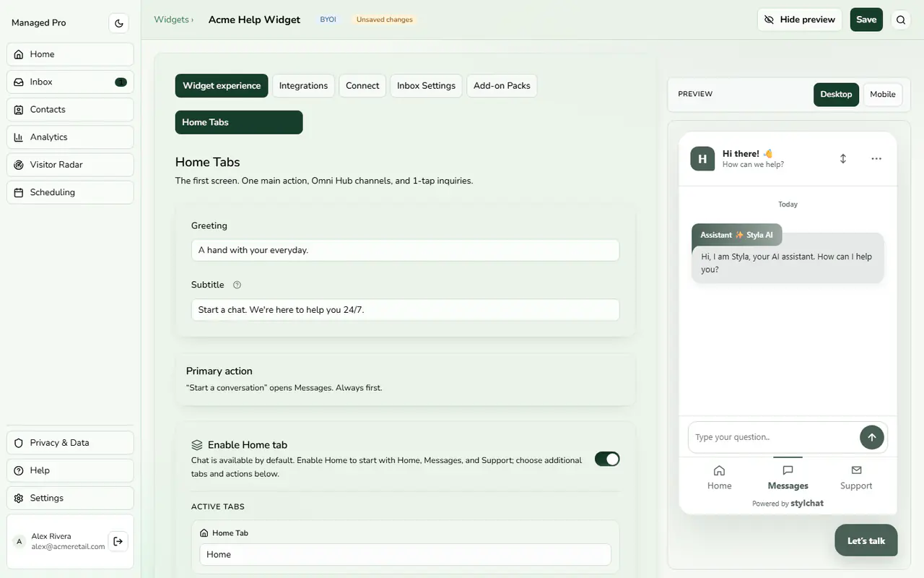The image size is (924, 578).
Task: Open Home in sidebar
Action: (x=70, y=54)
